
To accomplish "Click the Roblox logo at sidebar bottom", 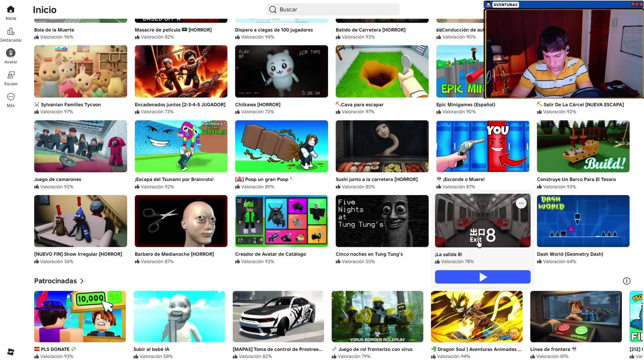I will 11,351.
